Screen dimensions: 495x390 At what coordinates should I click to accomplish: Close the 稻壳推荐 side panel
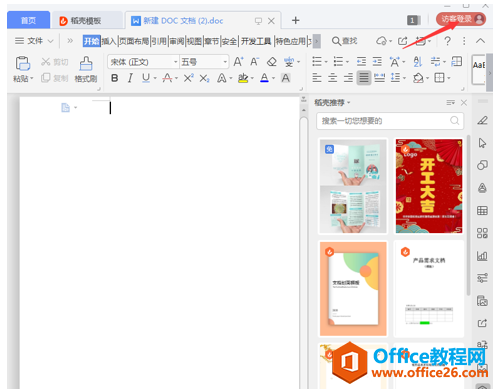point(463,103)
